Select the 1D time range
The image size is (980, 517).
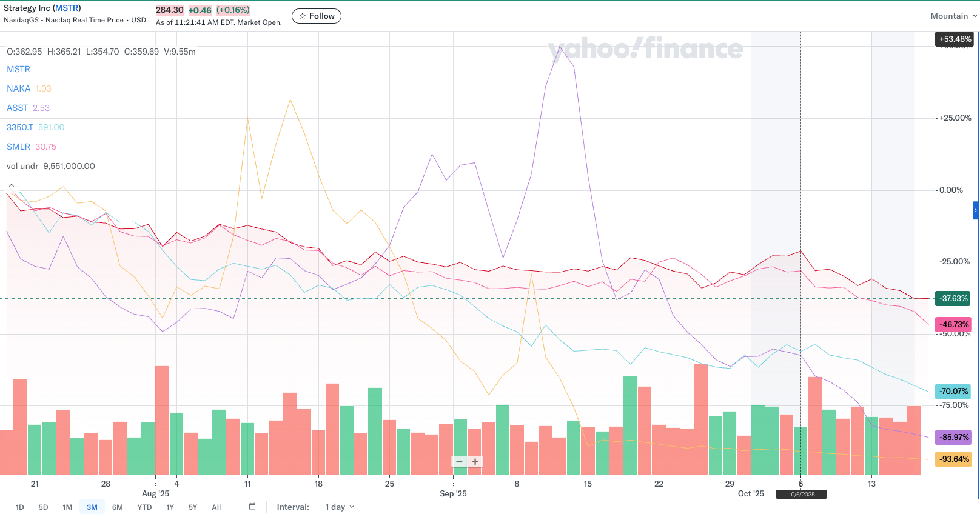click(x=20, y=507)
